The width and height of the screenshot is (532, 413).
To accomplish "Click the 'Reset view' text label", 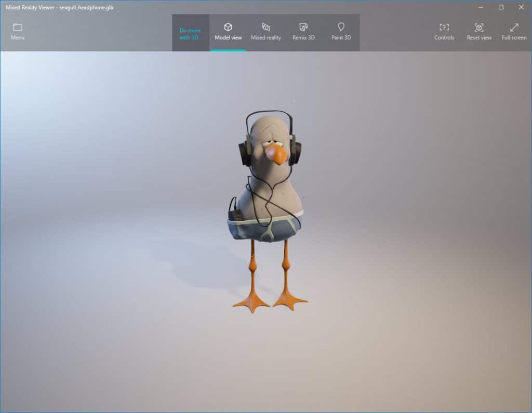I will tap(479, 38).
